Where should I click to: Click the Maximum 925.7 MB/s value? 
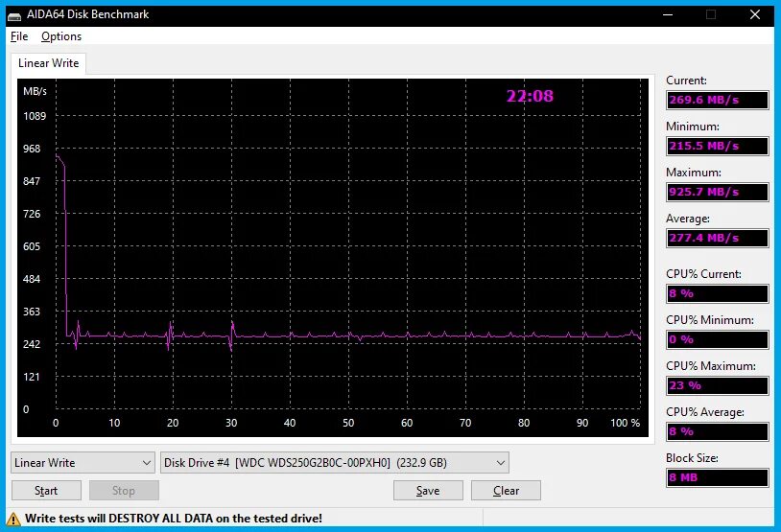[718, 192]
